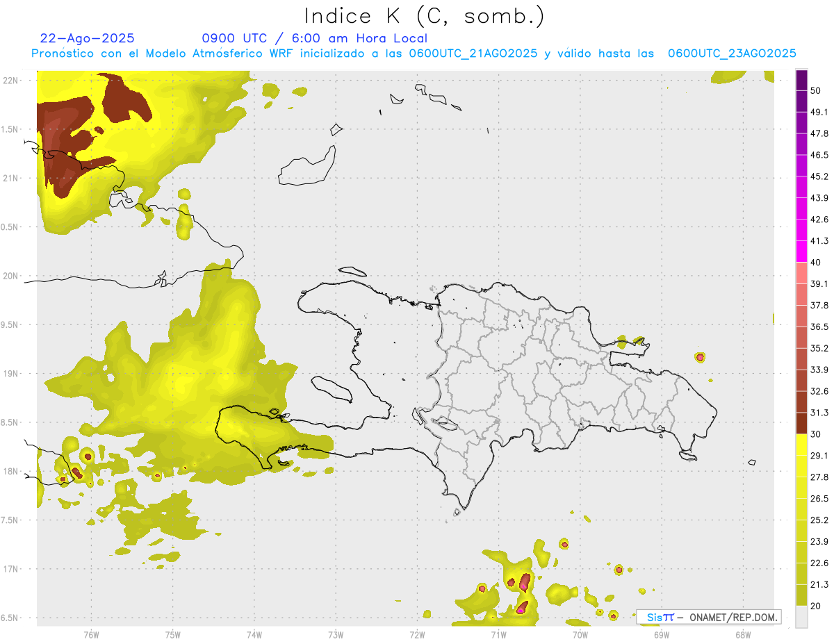The height and width of the screenshot is (644, 834).
Task: Click the "42.6" color scale value
Action: pos(819,220)
